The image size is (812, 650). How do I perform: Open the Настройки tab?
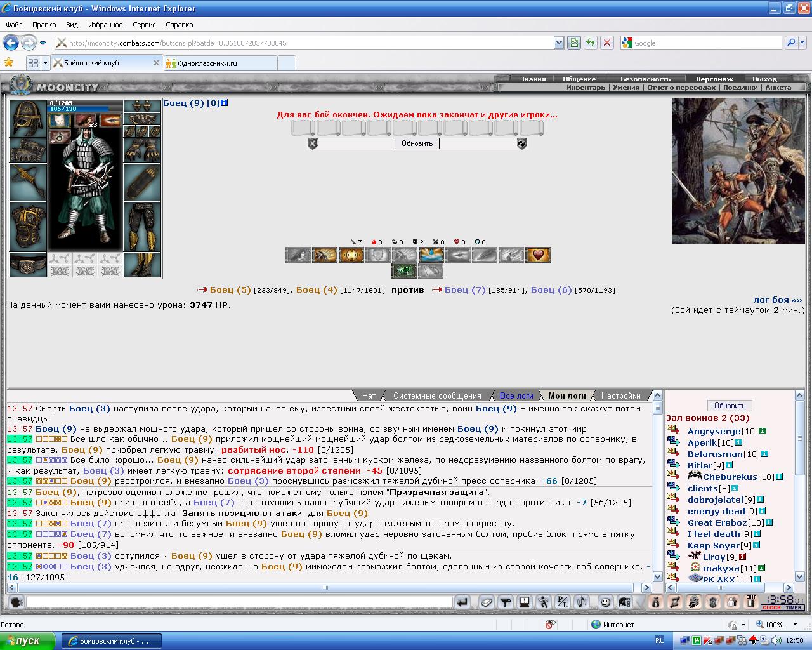pyautogui.click(x=620, y=395)
